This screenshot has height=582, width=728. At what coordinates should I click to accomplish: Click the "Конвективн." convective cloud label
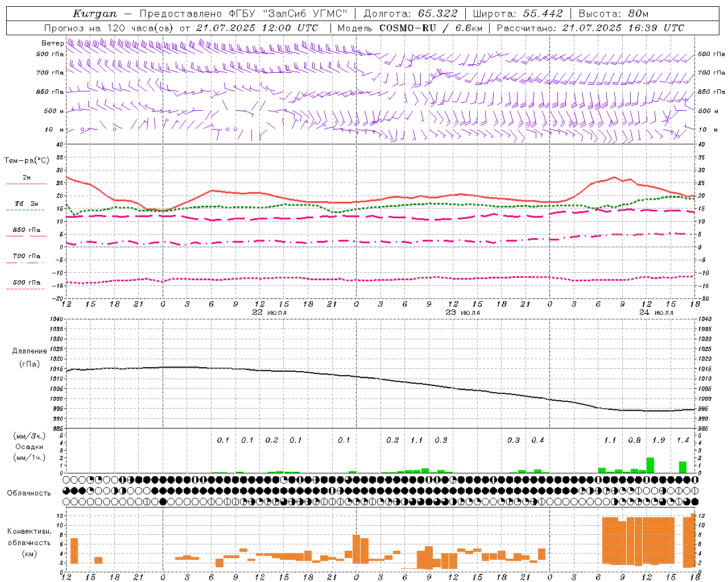tap(30, 531)
